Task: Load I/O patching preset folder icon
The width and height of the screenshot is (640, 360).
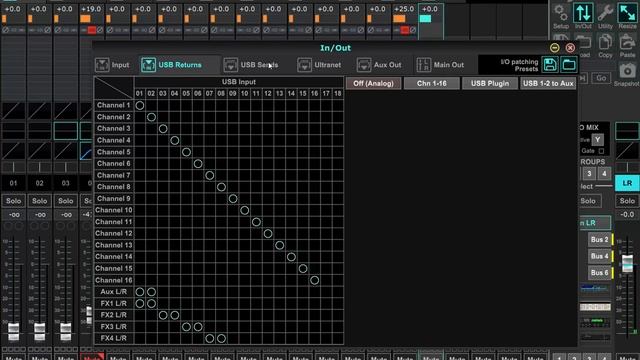Action: (x=569, y=64)
